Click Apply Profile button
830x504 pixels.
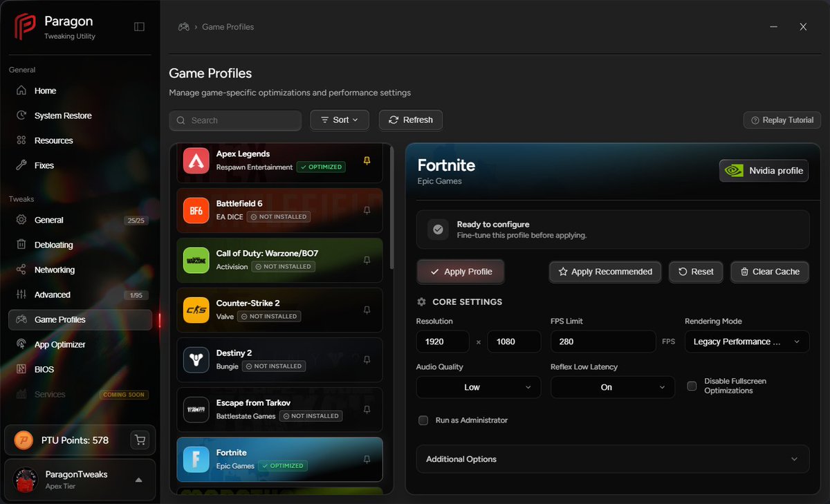click(x=461, y=272)
